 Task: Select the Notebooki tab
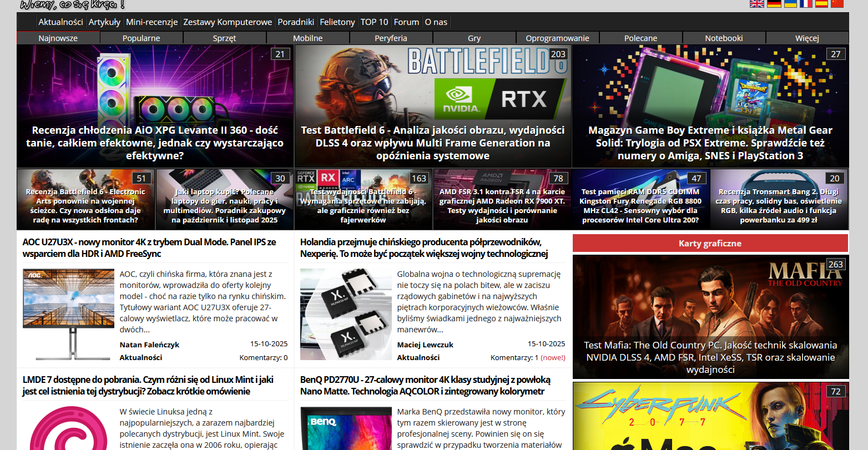point(724,38)
